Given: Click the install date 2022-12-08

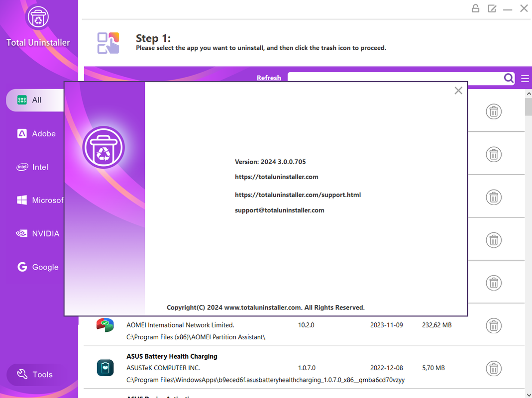Looking at the screenshot, I should 387,368.
